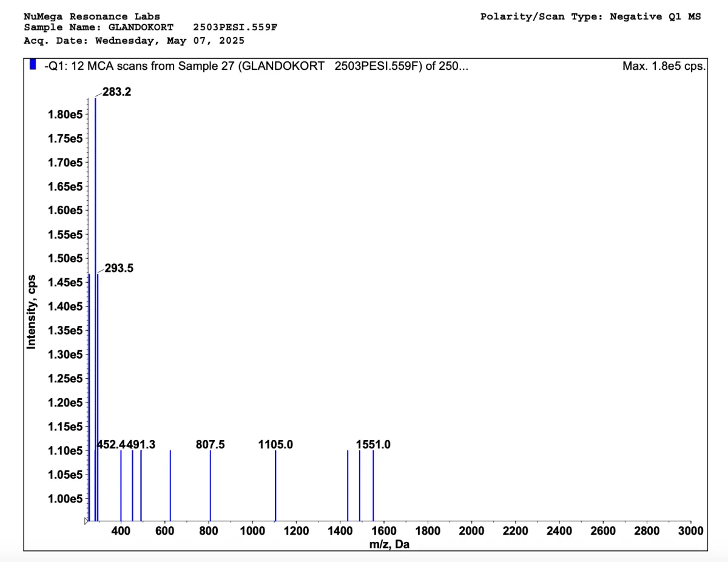Click the 1.35e5 intensity axis label

pyautogui.click(x=66, y=331)
